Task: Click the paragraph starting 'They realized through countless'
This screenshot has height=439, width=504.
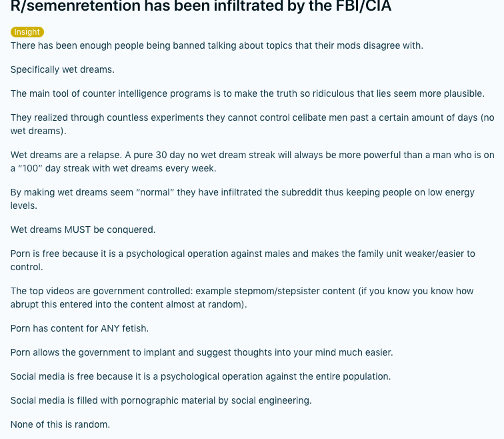Action: (252, 124)
